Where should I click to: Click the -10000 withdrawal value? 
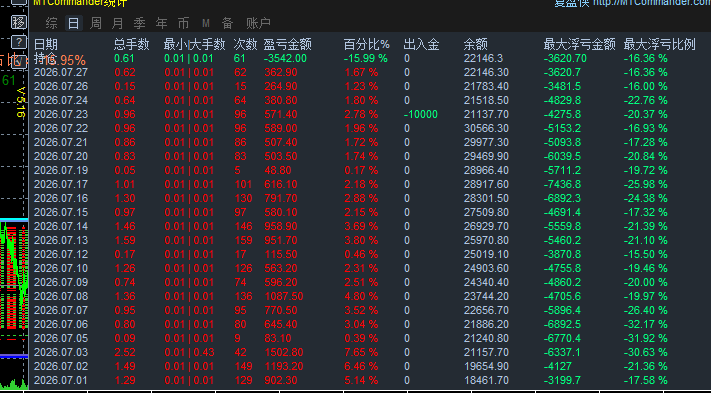[x=421, y=114]
